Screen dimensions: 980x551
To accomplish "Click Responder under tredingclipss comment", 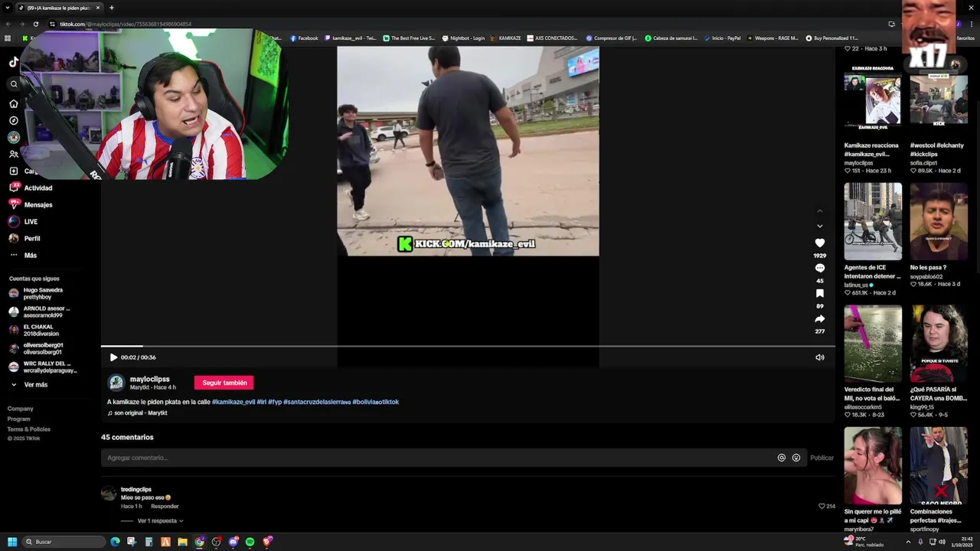I will [165, 506].
